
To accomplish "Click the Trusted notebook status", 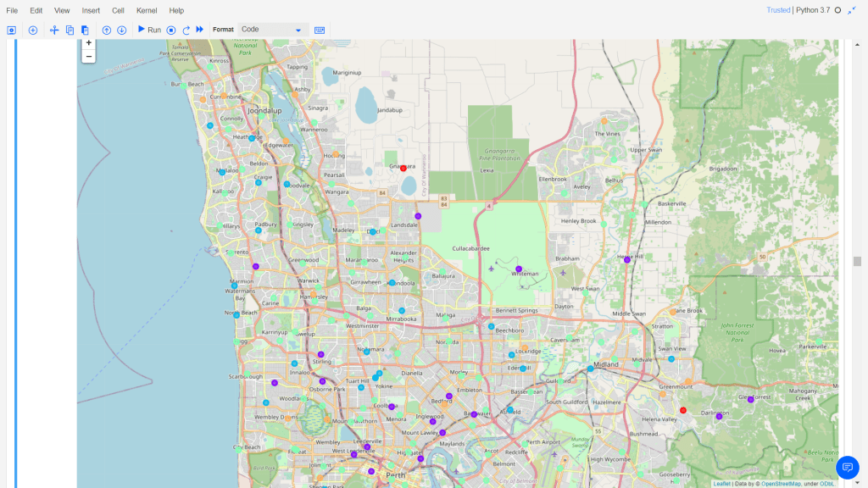I will click(777, 10).
